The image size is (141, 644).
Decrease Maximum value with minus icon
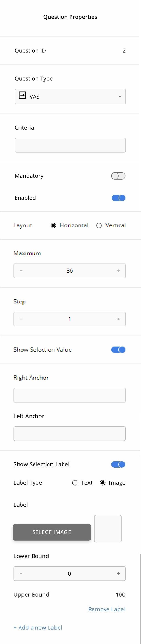tap(21, 271)
